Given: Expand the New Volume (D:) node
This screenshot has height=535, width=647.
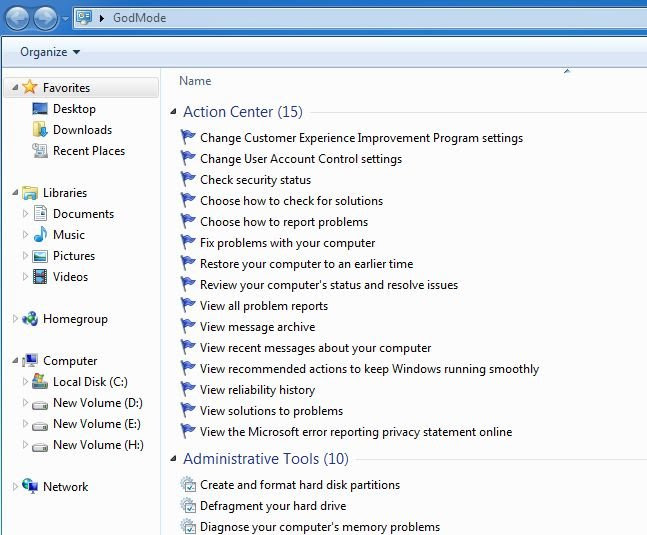Looking at the screenshot, I should pyautogui.click(x=25, y=403).
